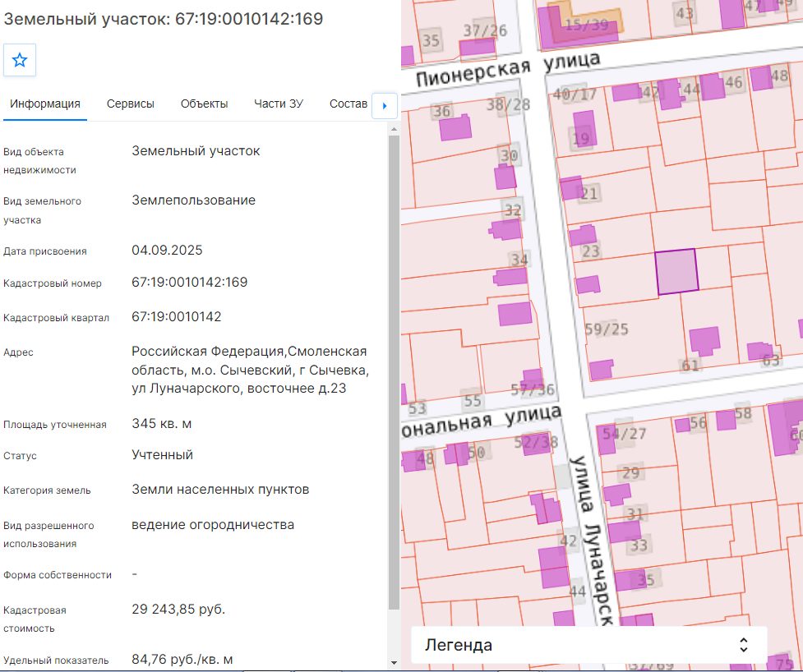Click the Пионерская улица street label
The height and width of the screenshot is (672, 803).
507,70
